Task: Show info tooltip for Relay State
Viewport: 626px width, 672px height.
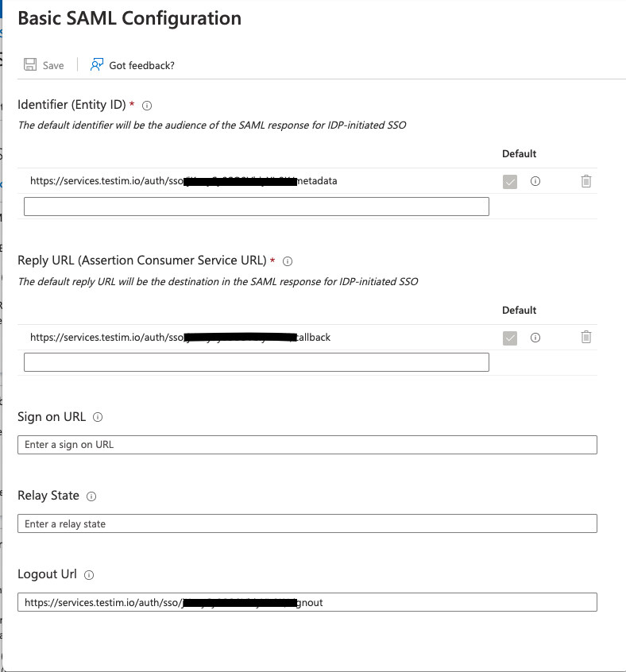Action: pyautogui.click(x=91, y=496)
